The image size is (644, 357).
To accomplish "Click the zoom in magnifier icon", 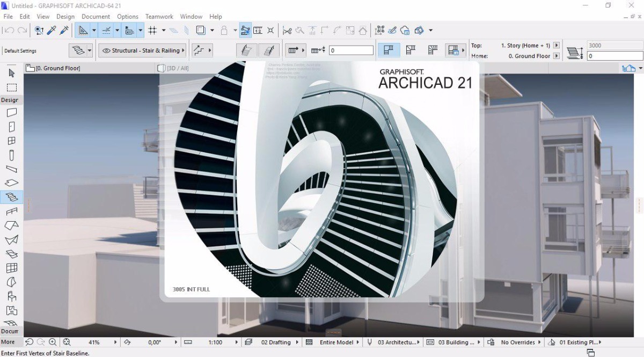I will [x=53, y=342].
